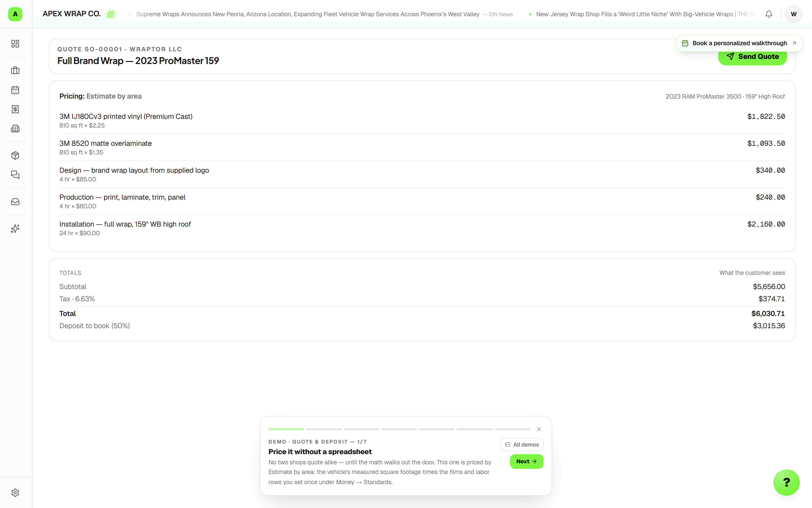This screenshot has height=508, width=812.
Task: Click the Deposit to book (50%) label
Action: coord(95,326)
